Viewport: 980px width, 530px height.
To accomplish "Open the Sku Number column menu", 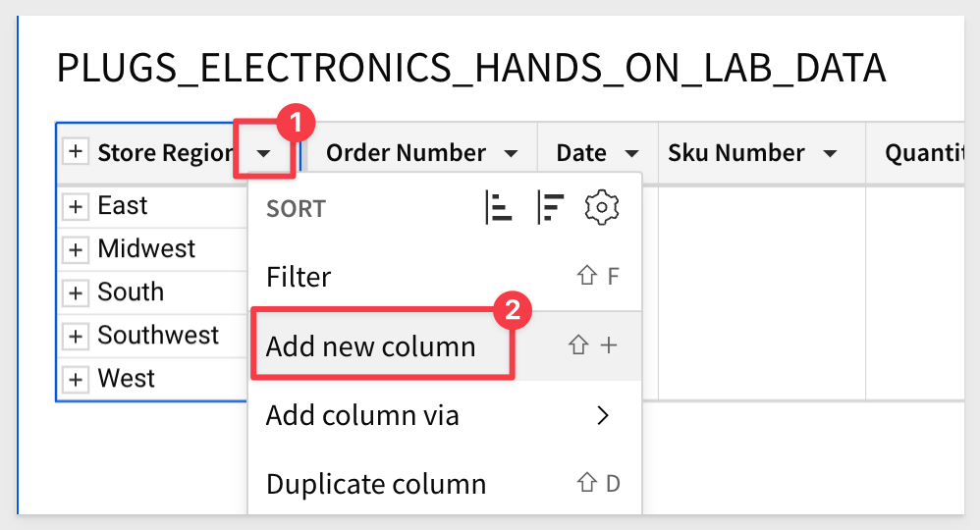I will (830, 153).
